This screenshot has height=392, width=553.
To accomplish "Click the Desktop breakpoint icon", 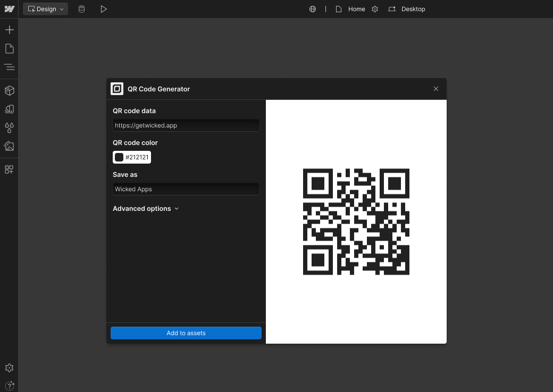I will coord(391,9).
